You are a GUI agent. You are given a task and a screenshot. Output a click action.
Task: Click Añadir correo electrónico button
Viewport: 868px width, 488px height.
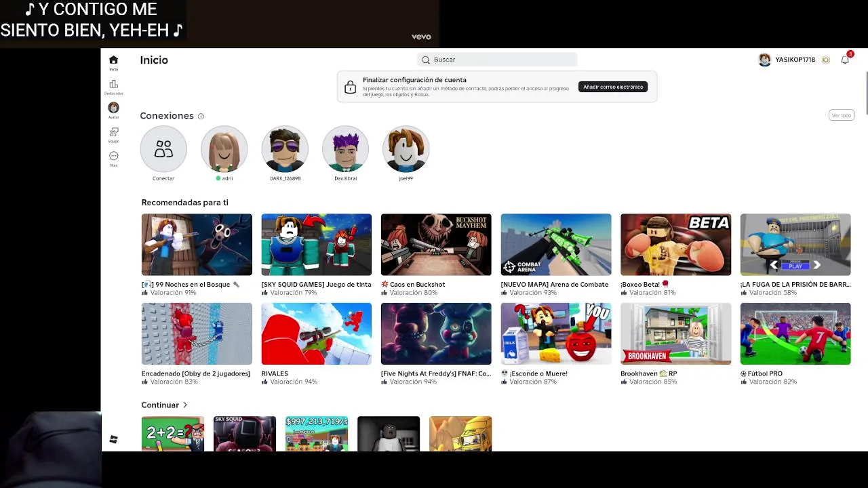click(x=613, y=87)
